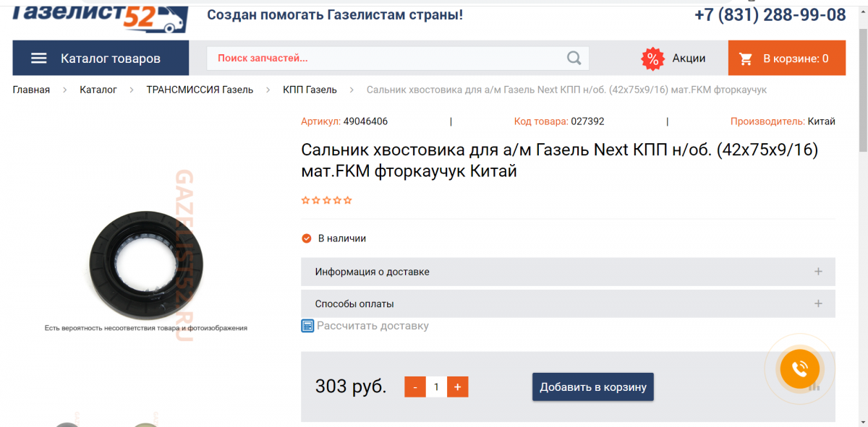The image size is (868, 427).
Task: Open the shopping cart icon
Action: click(x=746, y=59)
